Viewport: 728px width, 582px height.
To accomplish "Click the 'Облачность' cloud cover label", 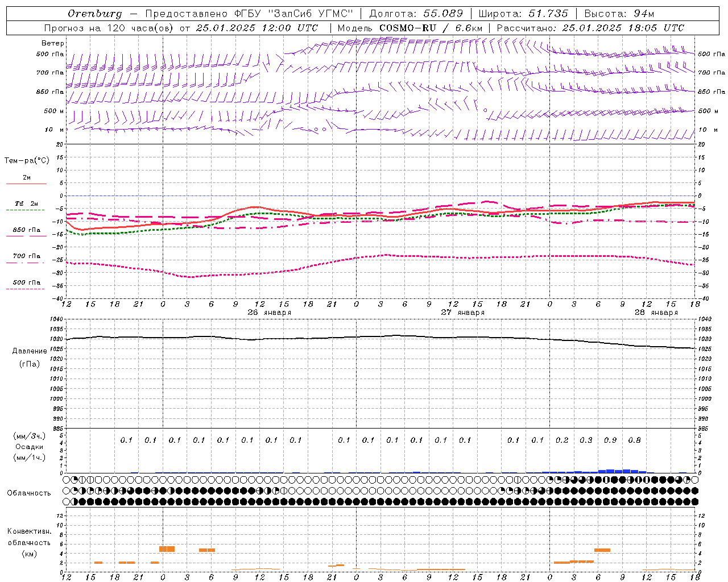I will pos(29,493).
